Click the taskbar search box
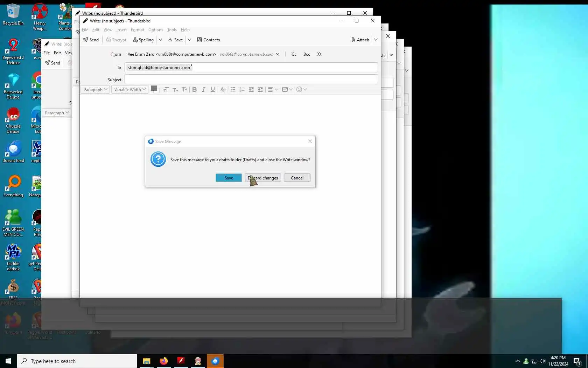This screenshot has width=588, height=368. tap(77, 361)
